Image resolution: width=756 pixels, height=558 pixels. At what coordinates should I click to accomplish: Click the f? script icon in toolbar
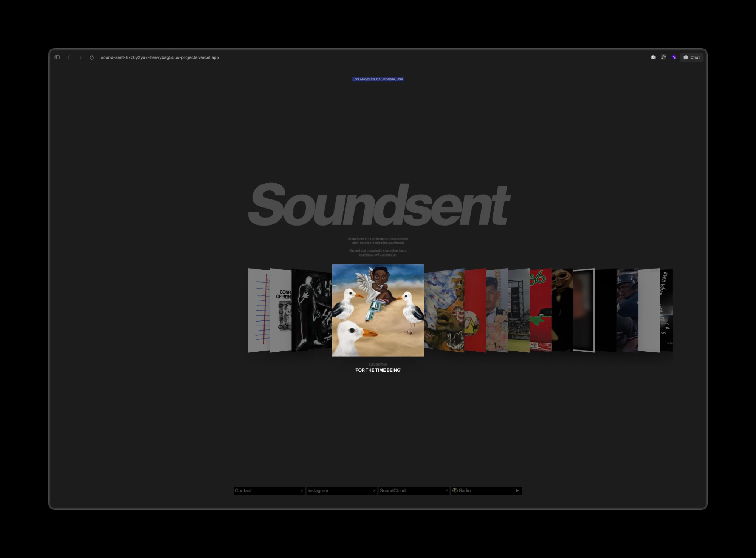(663, 57)
